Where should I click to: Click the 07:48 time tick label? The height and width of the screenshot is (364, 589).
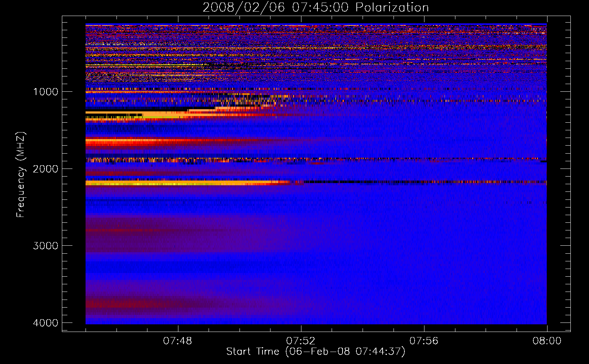(x=177, y=341)
